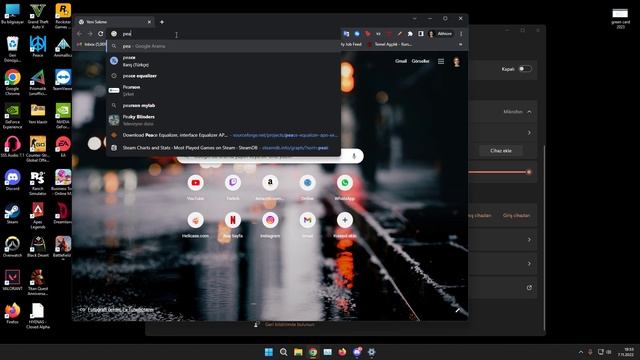Open the Rockstar Games desktop icon
640x360 pixels.
(63, 16)
